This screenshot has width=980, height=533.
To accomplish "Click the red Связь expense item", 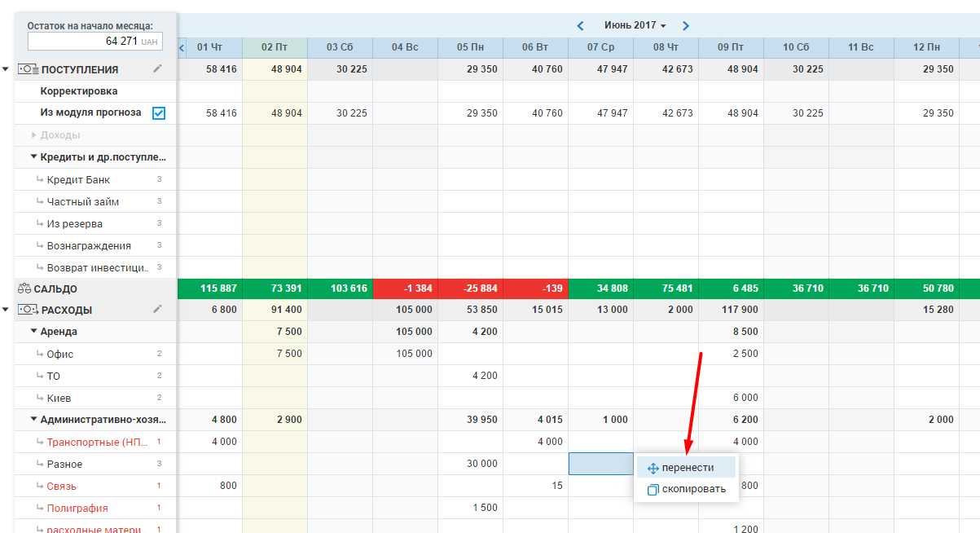I will pyautogui.click(x=61, y=486).
